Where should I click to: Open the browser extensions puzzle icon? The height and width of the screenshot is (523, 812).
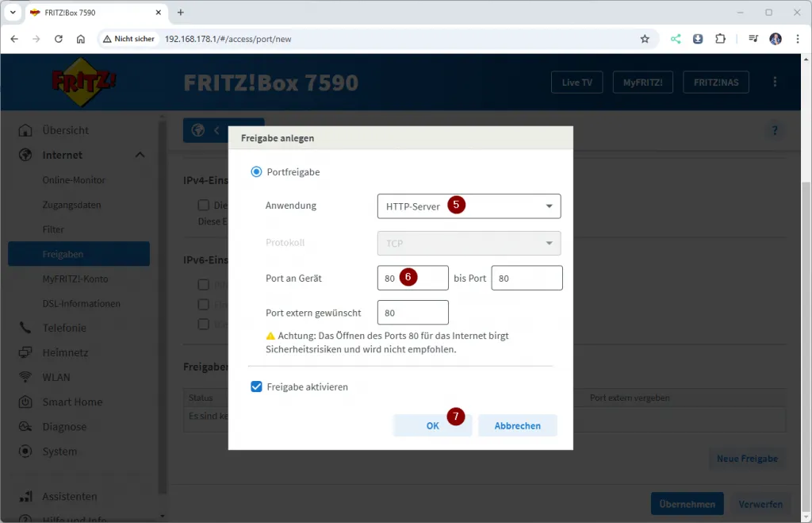[720, 39]
